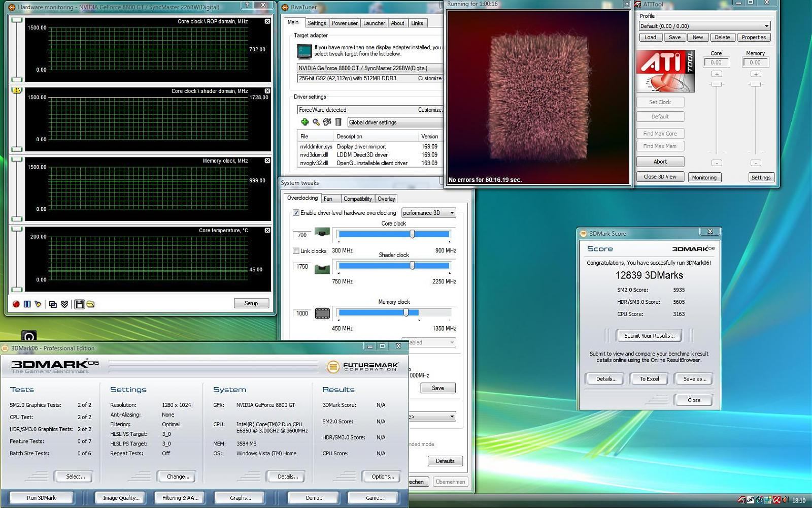812x508 pixels.
Task: Open the ATITool Default profile dropdown
Action: coord(704,26)
